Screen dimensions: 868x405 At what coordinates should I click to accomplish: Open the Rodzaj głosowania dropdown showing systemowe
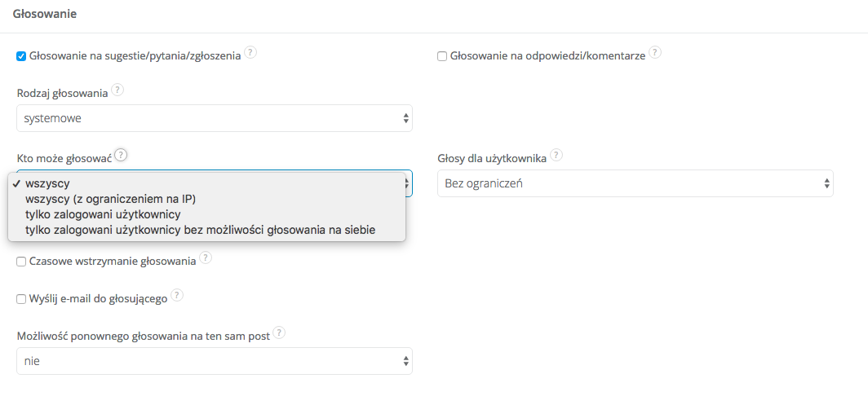214,118
